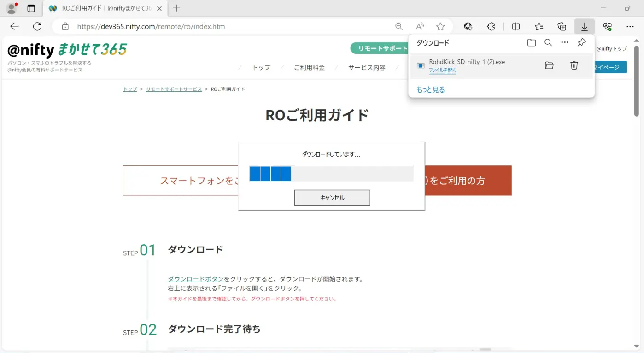644x353 pixels.
Task: Open a new tab
Action: coord(176,8)
